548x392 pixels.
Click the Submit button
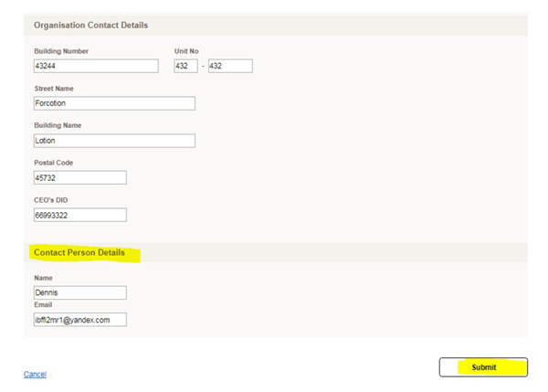483,367
